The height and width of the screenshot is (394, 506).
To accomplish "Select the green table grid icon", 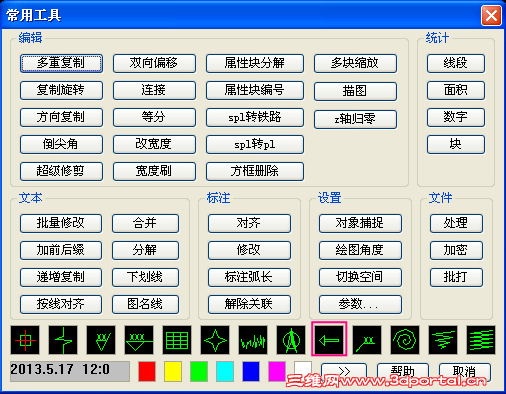I will 177,340.
